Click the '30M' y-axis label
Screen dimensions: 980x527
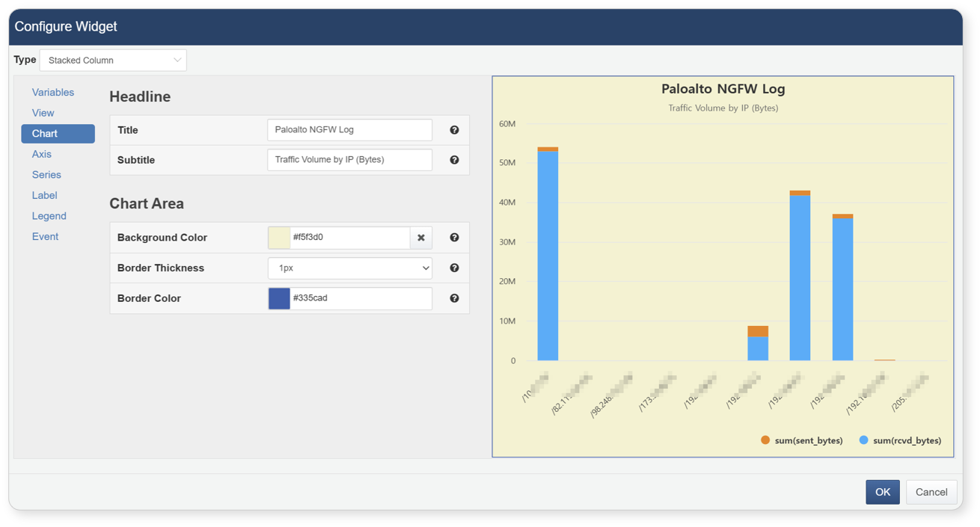tap(507, 242)
